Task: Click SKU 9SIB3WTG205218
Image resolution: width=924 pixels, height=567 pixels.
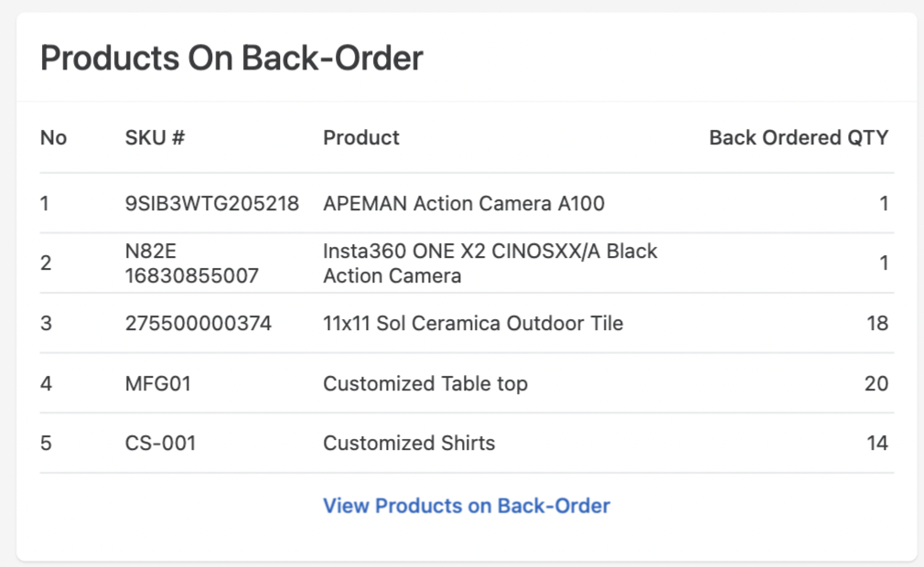Action: [212, 203]
